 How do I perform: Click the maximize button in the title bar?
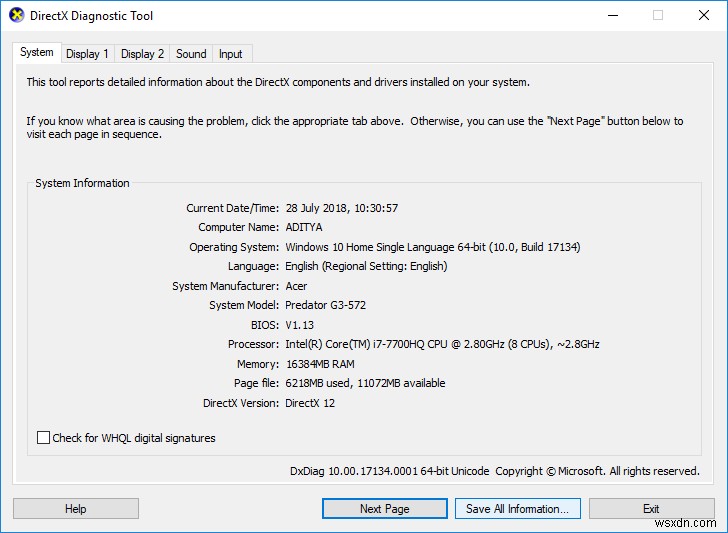click(657, 16)
